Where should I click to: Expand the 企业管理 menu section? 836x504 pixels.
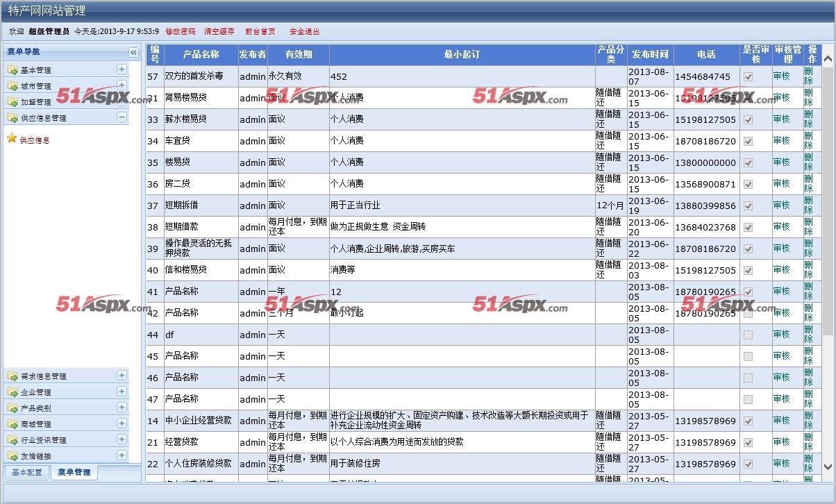(x=122, y=392)
